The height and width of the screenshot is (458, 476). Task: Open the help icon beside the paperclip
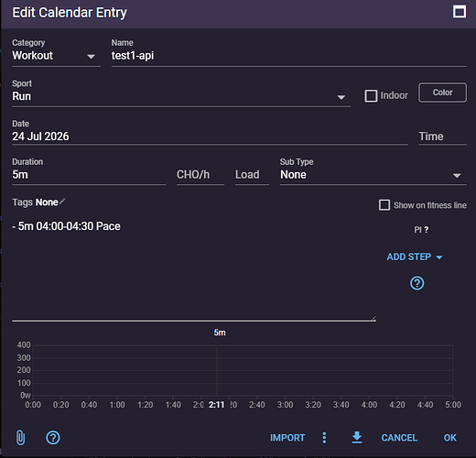(x=53, y=438)
